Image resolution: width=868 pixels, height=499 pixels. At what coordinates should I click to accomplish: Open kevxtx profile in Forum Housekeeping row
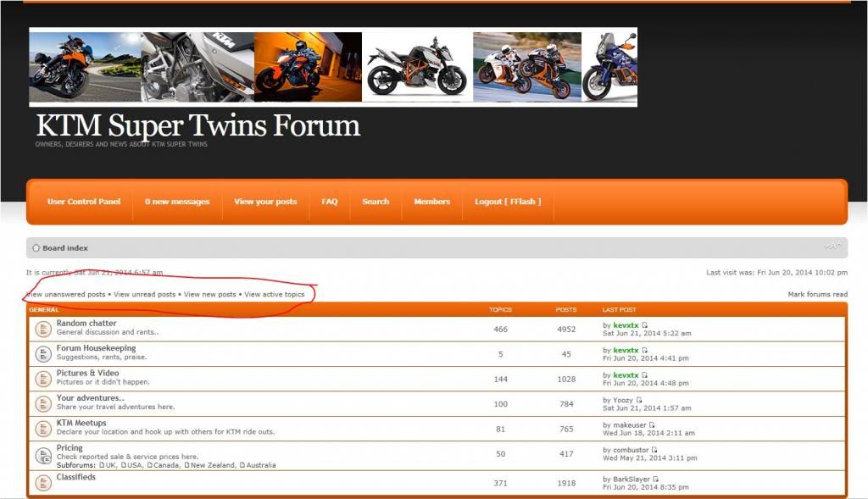click(626, 350)
